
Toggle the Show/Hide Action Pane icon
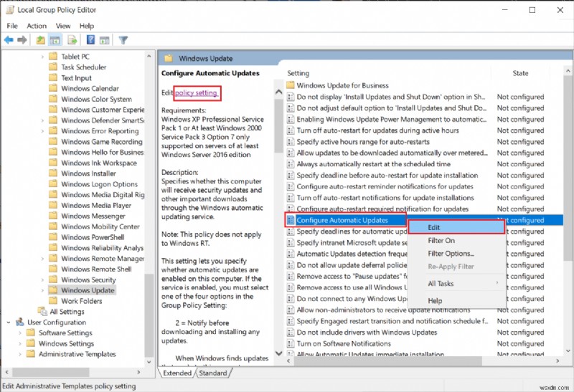[x=104, y=40]
